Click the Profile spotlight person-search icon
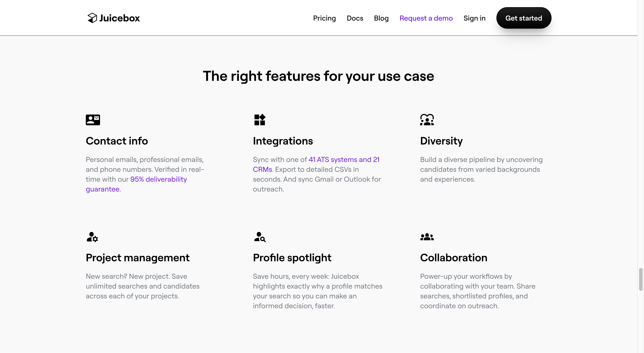The width and height of the screenshot is (644, 353). 259,237
